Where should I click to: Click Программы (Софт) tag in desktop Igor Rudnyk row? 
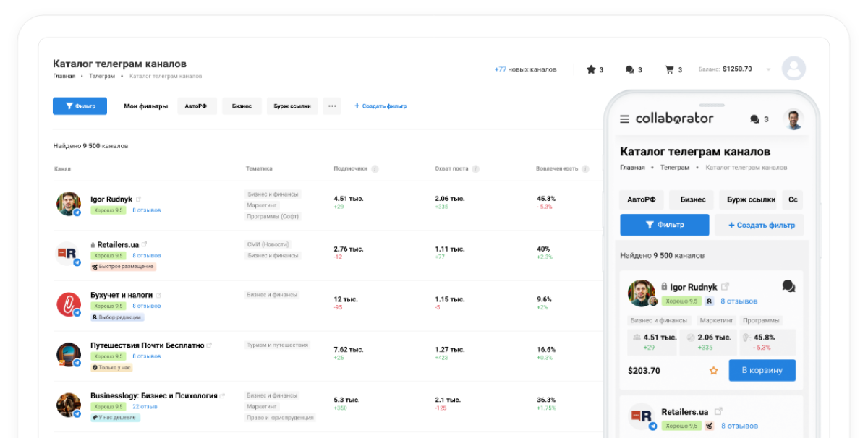(273, 216)
